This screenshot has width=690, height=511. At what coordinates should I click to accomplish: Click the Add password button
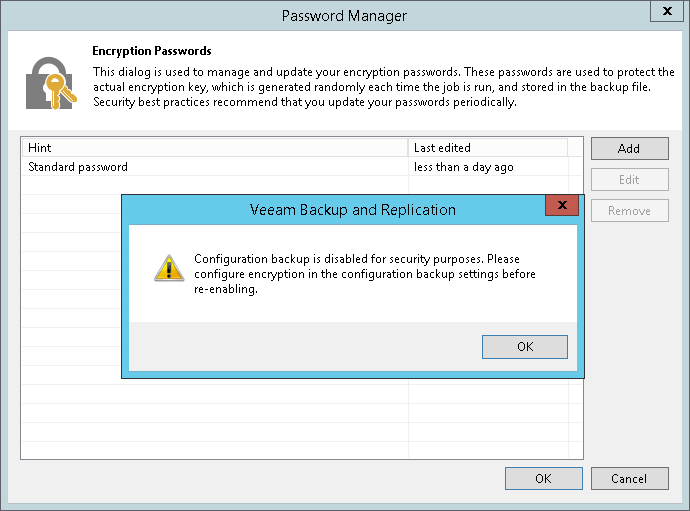coord(629,149)
